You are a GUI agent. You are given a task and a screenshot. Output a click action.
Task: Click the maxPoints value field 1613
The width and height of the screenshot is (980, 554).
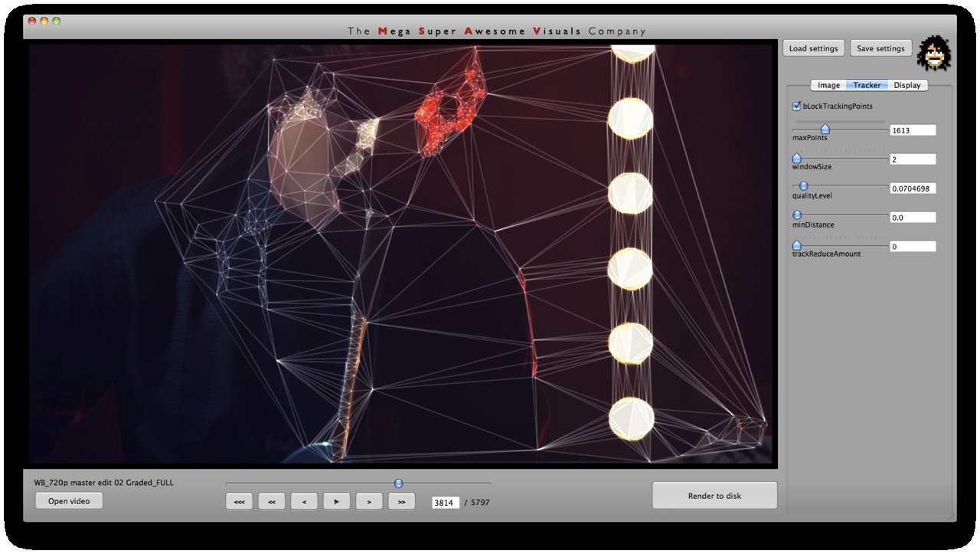click(913, 130)
